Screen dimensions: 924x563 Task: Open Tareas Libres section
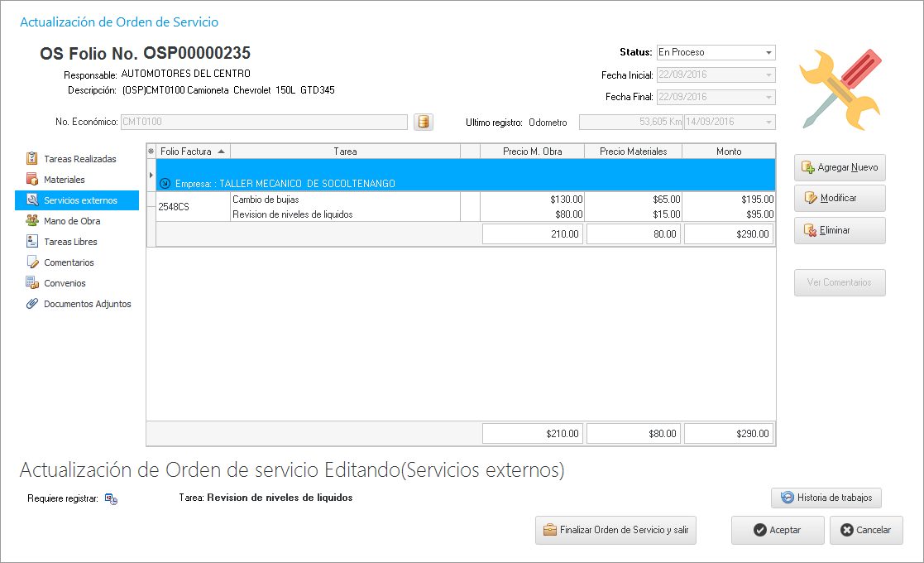70,242
